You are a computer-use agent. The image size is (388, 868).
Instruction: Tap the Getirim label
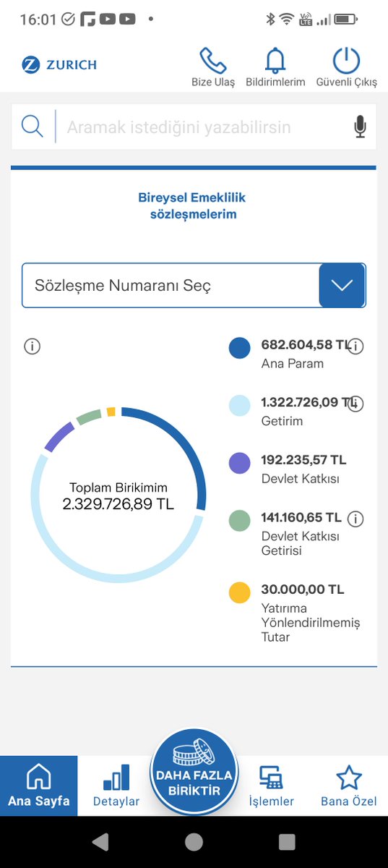click(x=282, y=421)
